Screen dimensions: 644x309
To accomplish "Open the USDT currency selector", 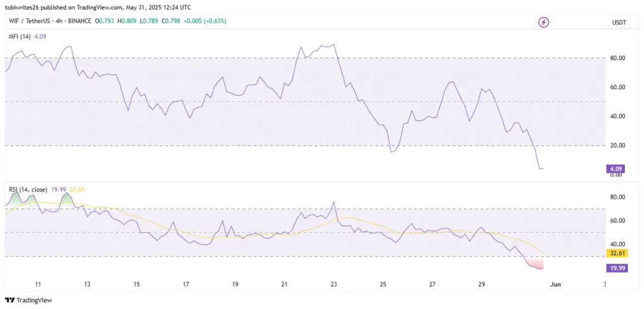I will (x=618, y=23).
